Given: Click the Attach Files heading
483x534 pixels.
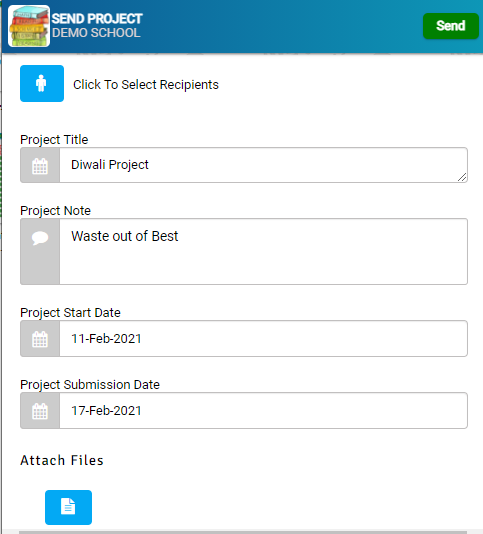Looking at the screenshot, I should pyautogui.click(x=62, y=460).
